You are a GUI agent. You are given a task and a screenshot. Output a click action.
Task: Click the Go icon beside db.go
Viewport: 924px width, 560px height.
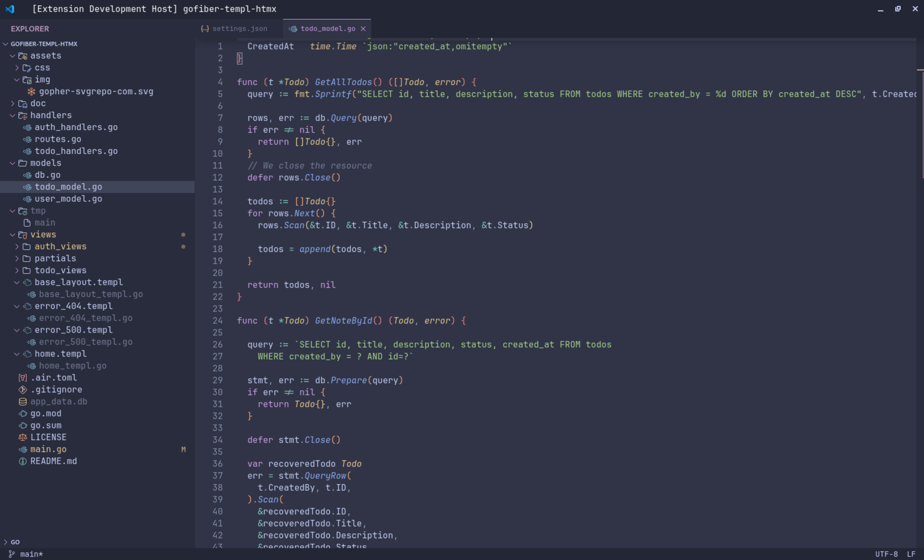pyautogui.click(x=27, y=175)
